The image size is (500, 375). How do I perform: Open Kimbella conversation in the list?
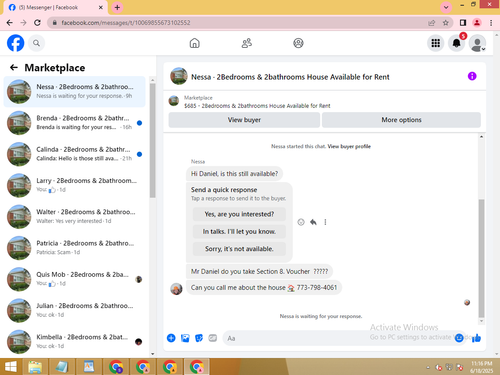click(75, 342)
